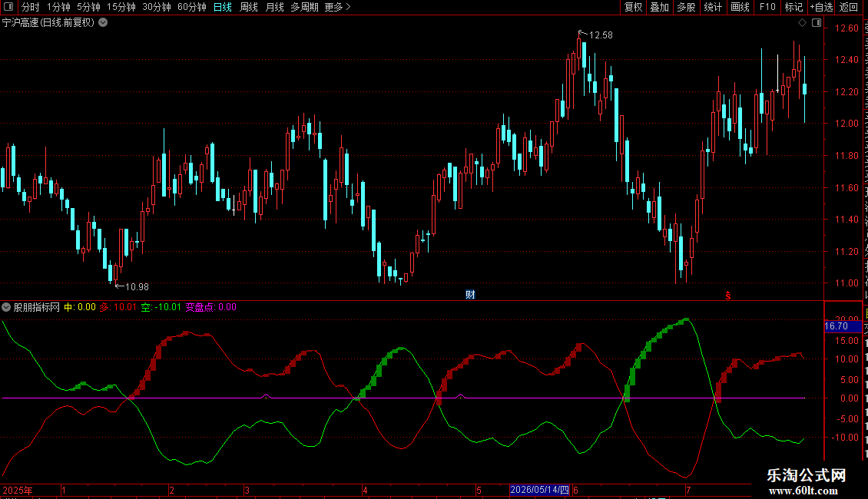Click the 变盘点: 0.00 indicator value
The height and width of the screenshot is (499, 868).
click(x=211, y=307)
